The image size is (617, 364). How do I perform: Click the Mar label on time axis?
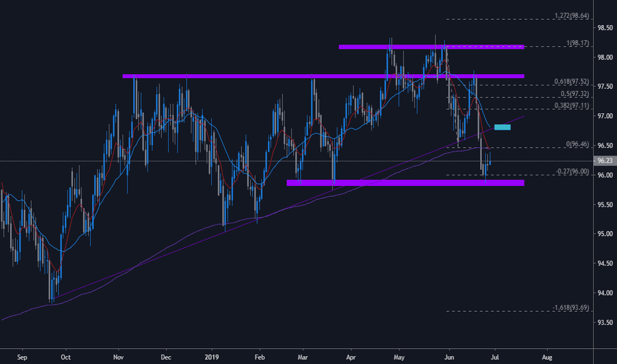pyautogui.click(x=302, y=357)
